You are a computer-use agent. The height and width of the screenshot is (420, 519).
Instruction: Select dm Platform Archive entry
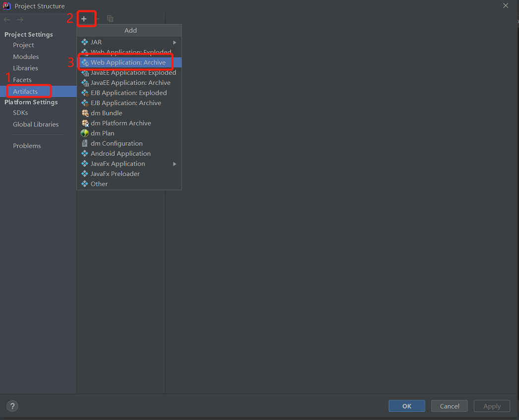coord(129,123)
